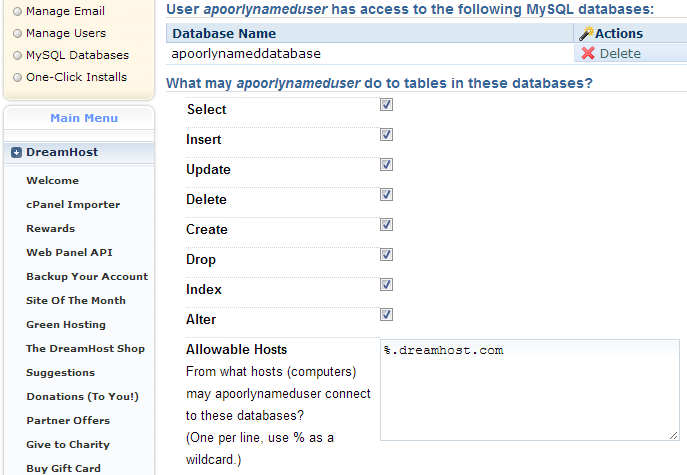This screenshot has height=475, width=687.
Task: Open One-Click Installs link
Action: [76, 77]
